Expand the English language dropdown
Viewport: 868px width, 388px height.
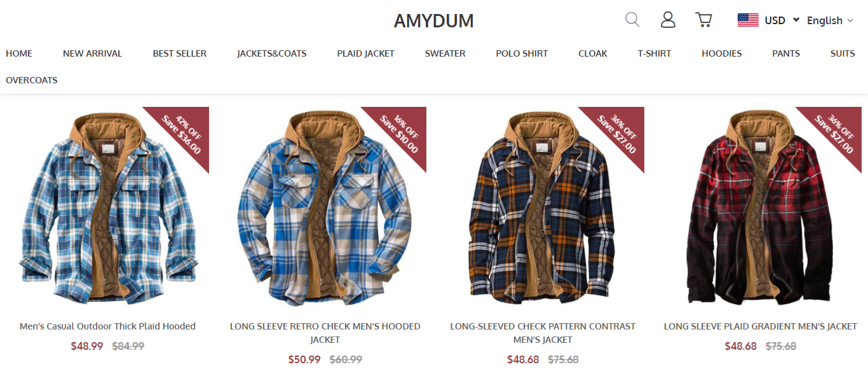(829, 20)
